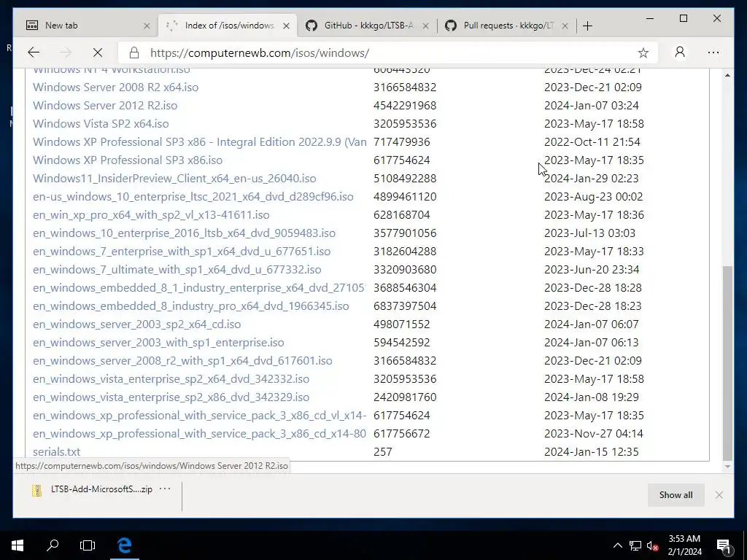Image resolution: width=747 pixels, height=560 pixels.
Task: Open en_windows_7_enterprise_with_sp1 iso link
Action: [182, 252]
